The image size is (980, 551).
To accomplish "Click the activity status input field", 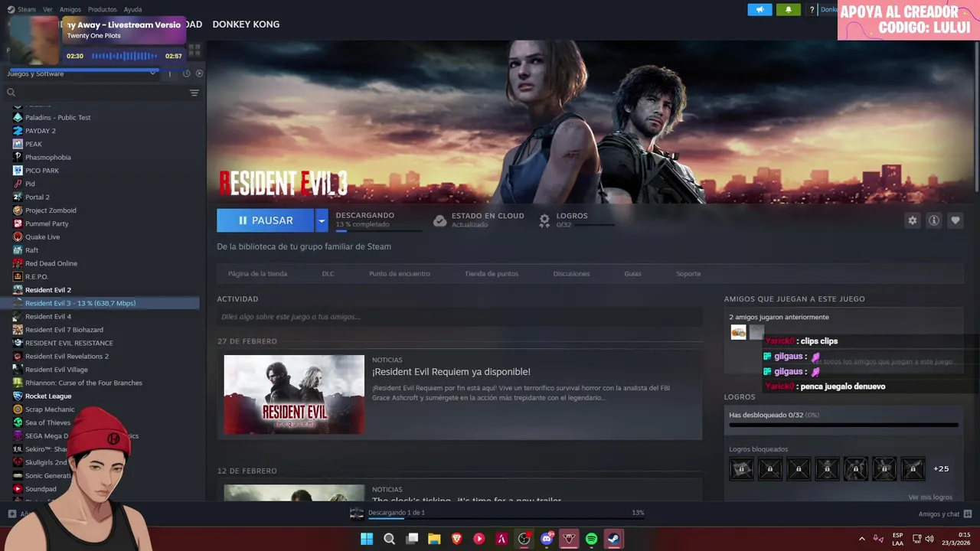I will click(459, 317).
